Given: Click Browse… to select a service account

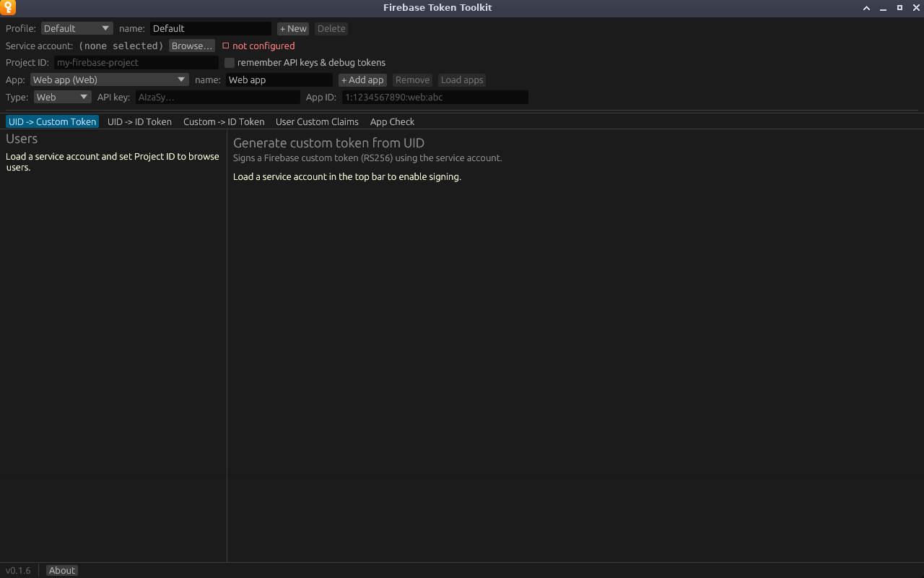Looking at the screenshot, I should click(x=192, y=46).
